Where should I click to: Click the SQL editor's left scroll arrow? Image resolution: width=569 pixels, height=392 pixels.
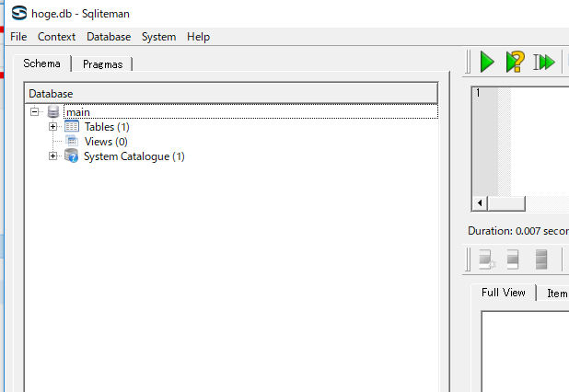tap(479, 202)
